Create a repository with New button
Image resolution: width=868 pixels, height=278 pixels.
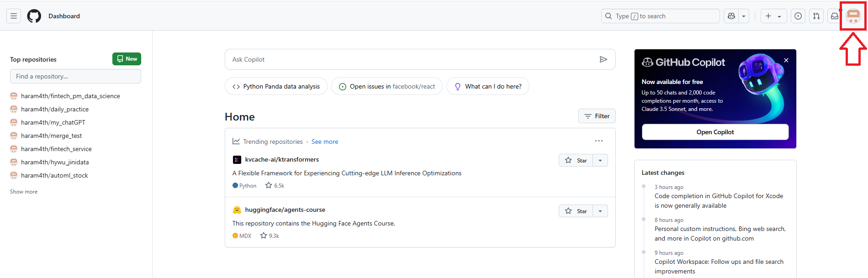pyautogui.click(x=127, y=59)
